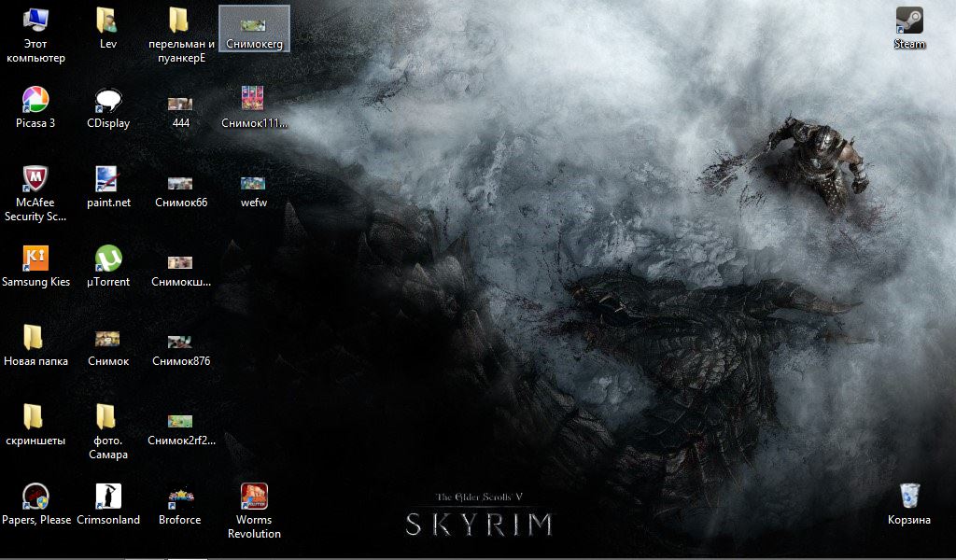
Task: Select the Снимок111... image file
Action: (254, 107)
